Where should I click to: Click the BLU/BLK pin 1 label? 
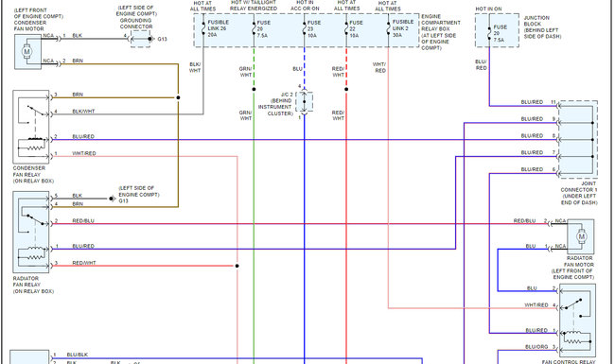(x=78, y=355)
